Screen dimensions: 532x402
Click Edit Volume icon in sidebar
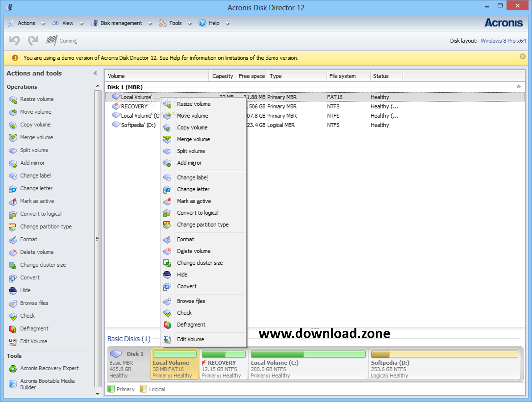click(x=13, y=342)
